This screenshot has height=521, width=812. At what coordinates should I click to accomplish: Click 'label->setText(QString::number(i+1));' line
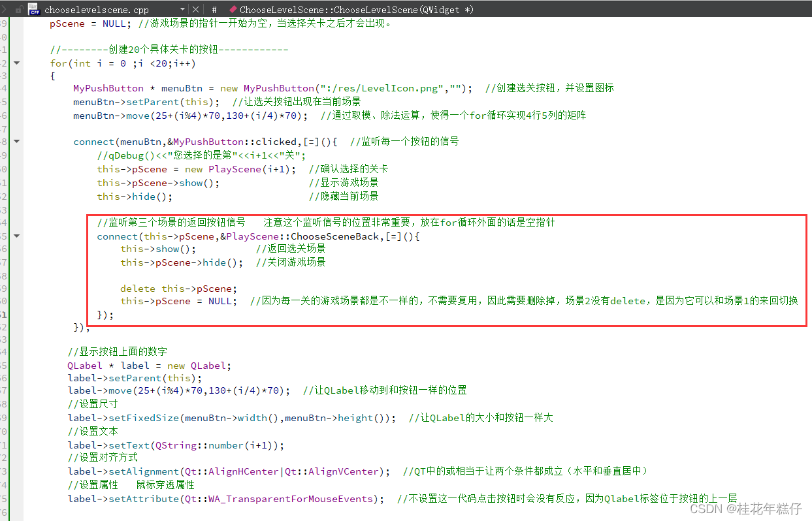pos(176,445)
